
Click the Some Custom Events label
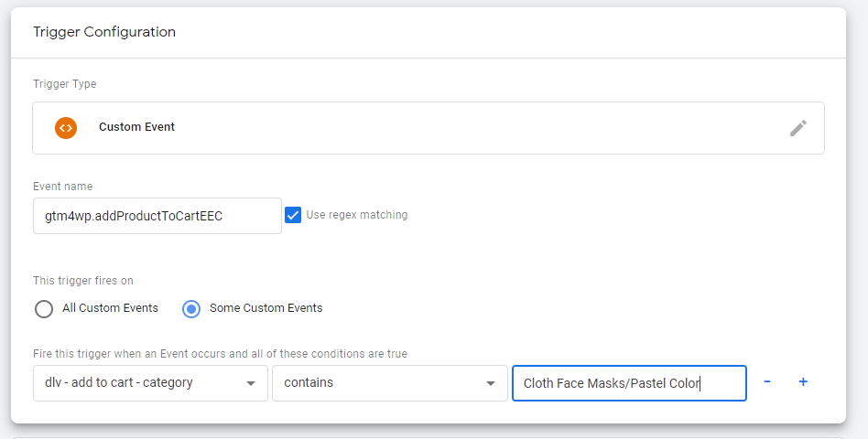tap(266, 308)
